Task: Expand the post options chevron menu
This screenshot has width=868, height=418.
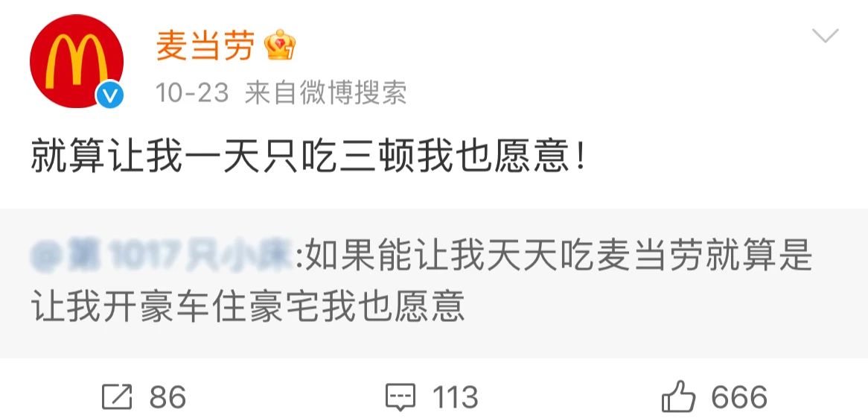Action: tap(825, 36)
